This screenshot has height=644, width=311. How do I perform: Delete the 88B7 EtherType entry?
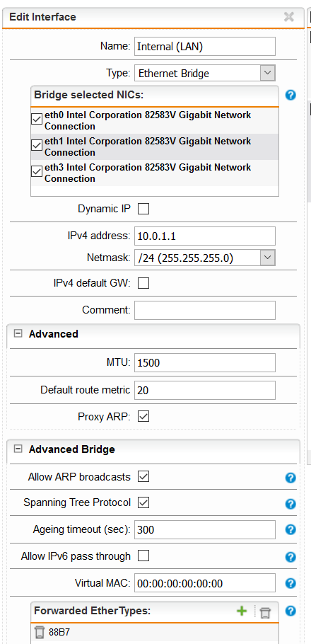(40, 632)
